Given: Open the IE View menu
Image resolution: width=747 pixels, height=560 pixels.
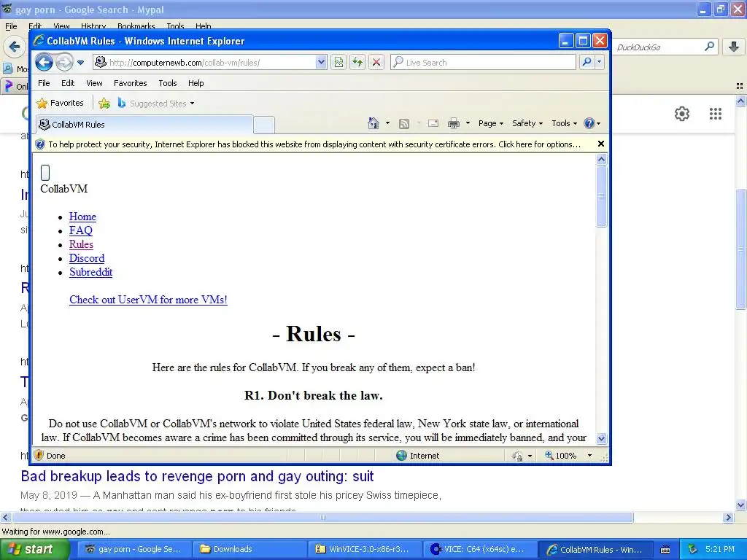Looking at the screenshot, I should [x=94, y=83].
